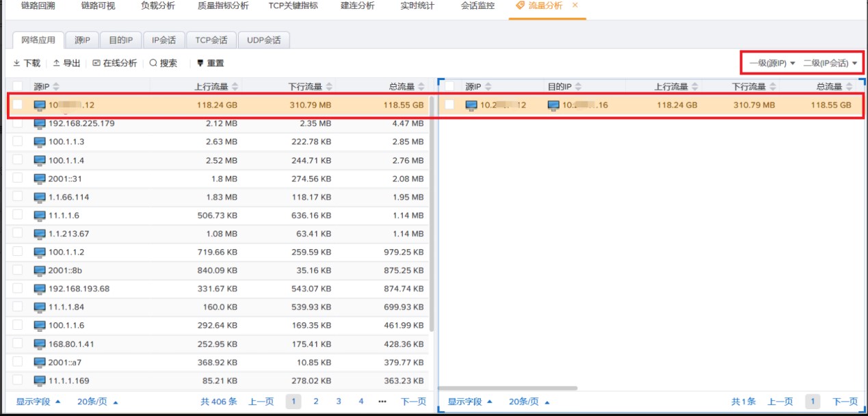Click computer icon beside 100.1.1.4
The width and height of the screenshot is (868, 416).
(40, 160)
